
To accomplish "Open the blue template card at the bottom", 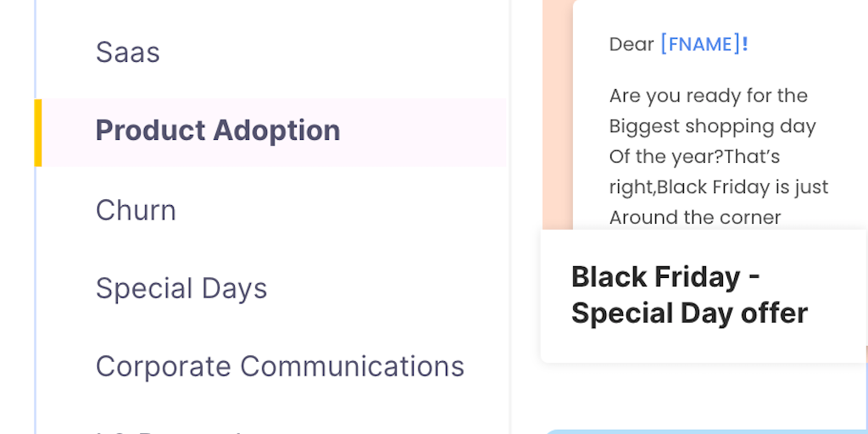I will coord(704,431).
